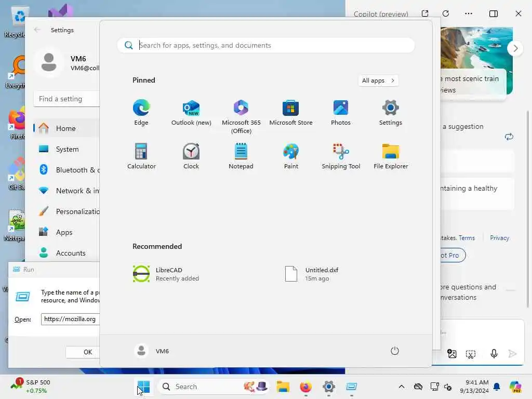The image size is (532, 399).
Task: Open File Explorer from pinned apps
Action: (x=391, y=156)
